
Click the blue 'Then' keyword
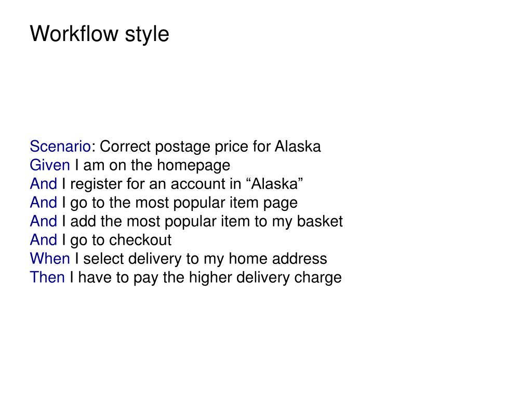pos(47,277)
